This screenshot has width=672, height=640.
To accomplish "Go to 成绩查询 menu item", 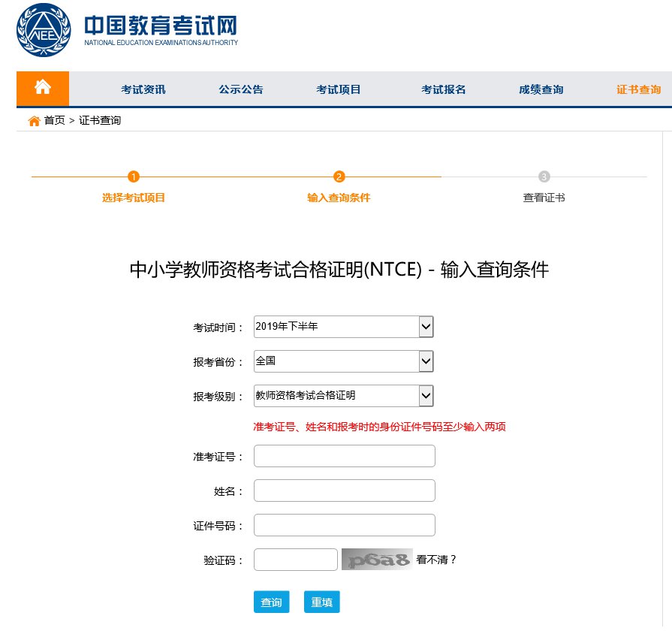I will (x=541, y=89).
